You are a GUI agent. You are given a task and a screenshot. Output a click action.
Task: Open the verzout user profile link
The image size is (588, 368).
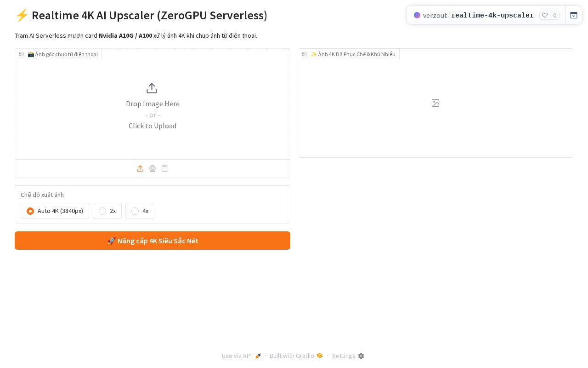tap(435, 16)
